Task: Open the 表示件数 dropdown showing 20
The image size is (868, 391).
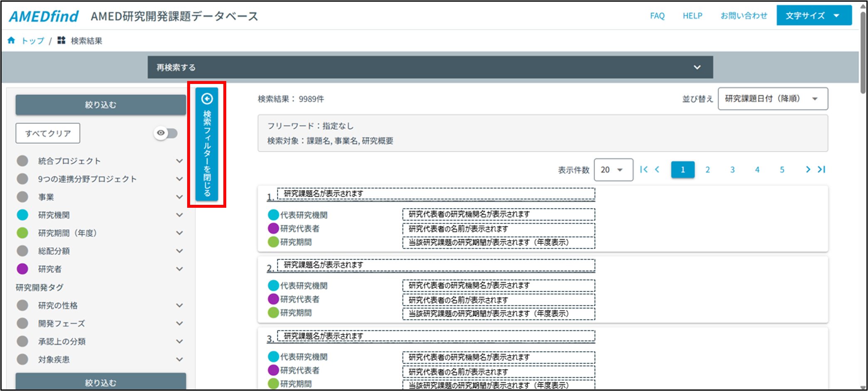Action: (x=613, y=170)
